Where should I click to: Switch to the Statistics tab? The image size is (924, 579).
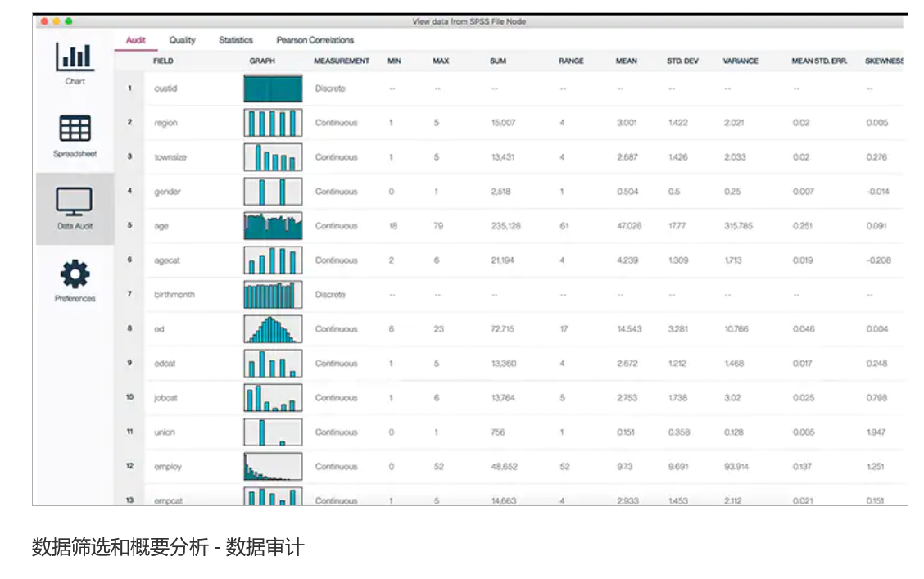(x=236, y=40)
